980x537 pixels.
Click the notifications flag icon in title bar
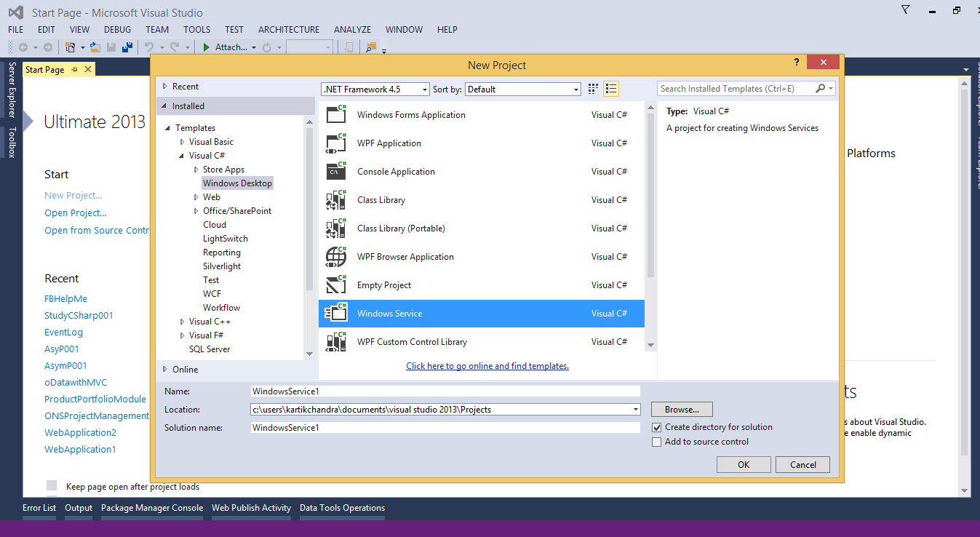coord(906,9)
